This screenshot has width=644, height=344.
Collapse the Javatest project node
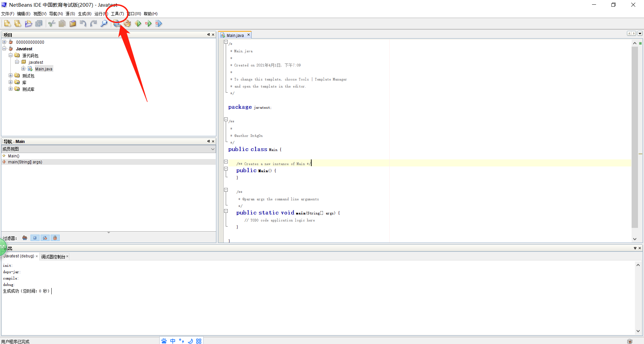[x=5, y=49]
